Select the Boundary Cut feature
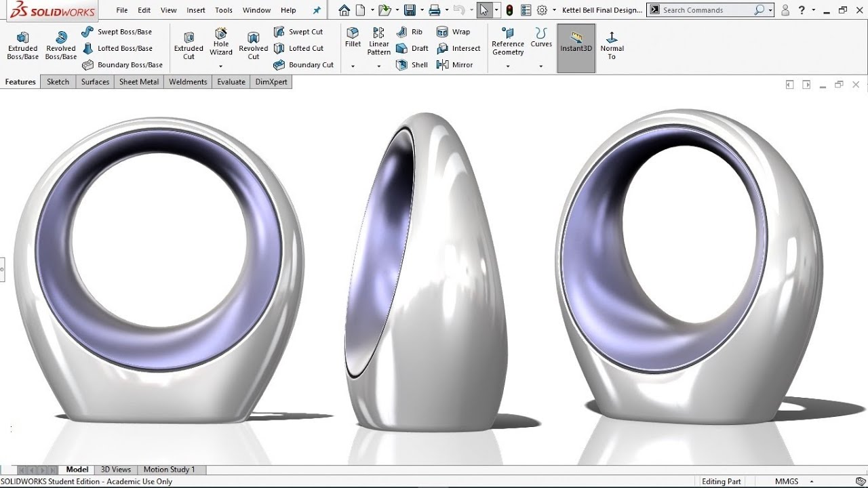Screen dimensions: 868x488 pyautogui.click(x=303, y=65)
